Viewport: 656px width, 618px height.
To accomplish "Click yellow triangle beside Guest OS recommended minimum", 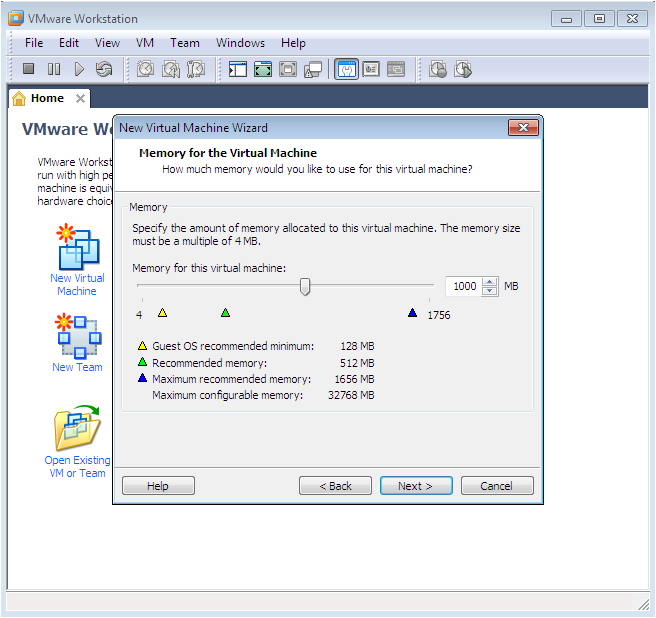I will pyautogui.click(x=142, y=345).
